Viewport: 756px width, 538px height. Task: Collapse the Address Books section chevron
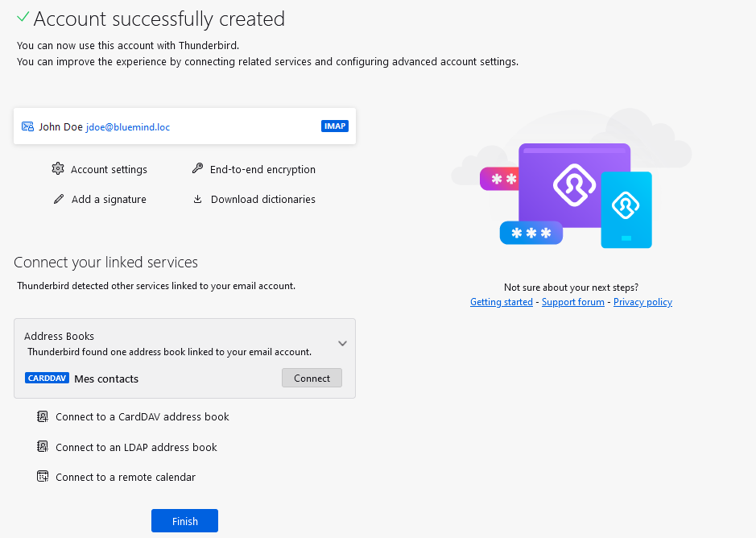[342, 344]
